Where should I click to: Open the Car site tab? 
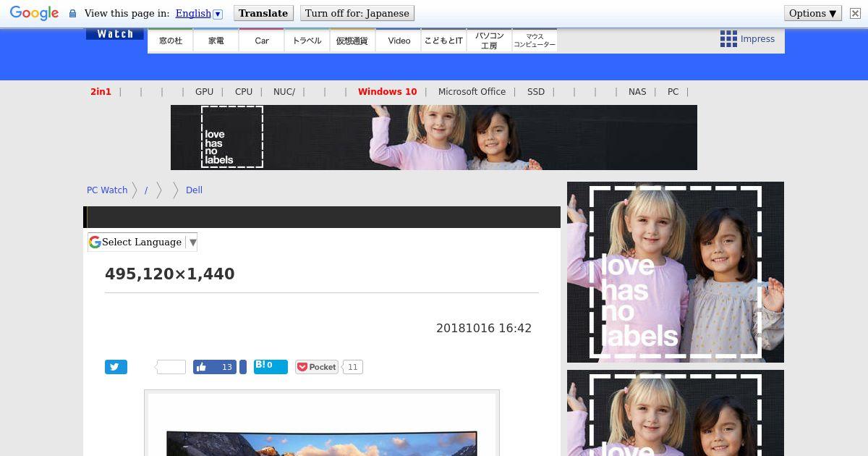click(x=262, y=41)
